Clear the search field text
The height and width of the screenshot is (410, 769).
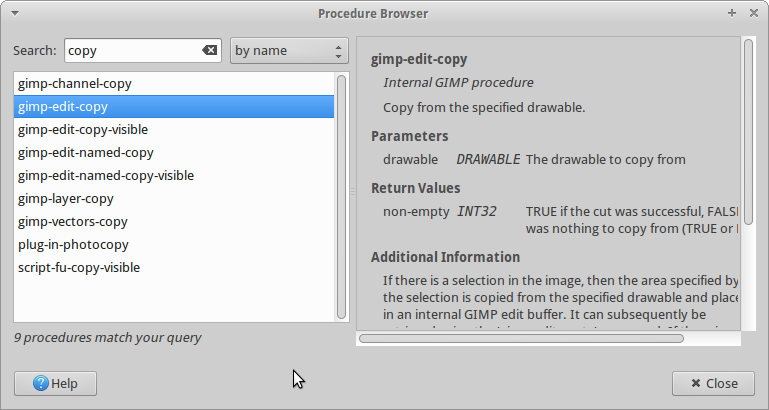pos(209,50)
